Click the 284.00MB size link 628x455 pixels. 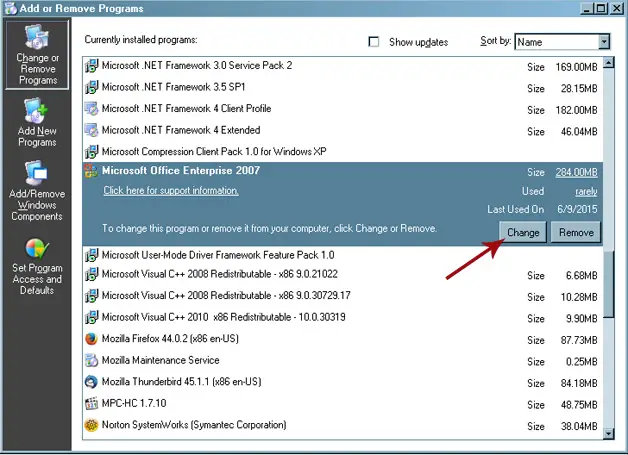tap(576, 172)
